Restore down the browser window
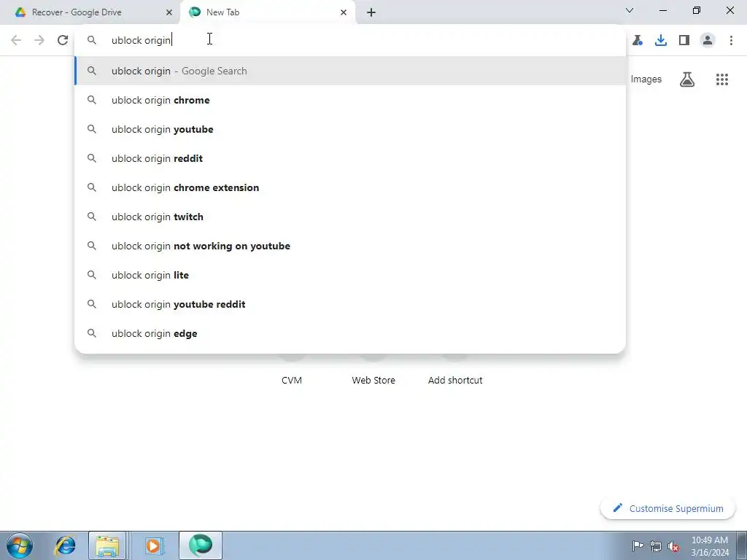 [697, 10]
